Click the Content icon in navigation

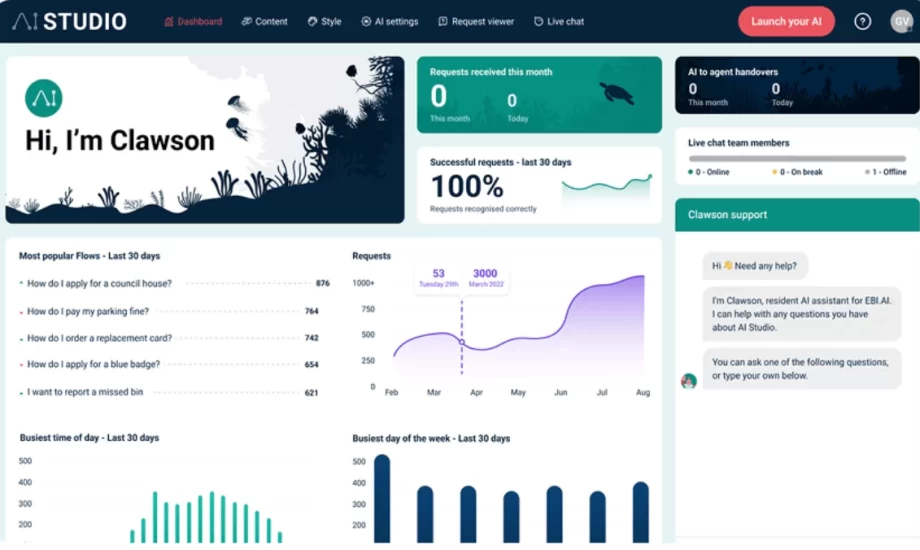[246, 22]
